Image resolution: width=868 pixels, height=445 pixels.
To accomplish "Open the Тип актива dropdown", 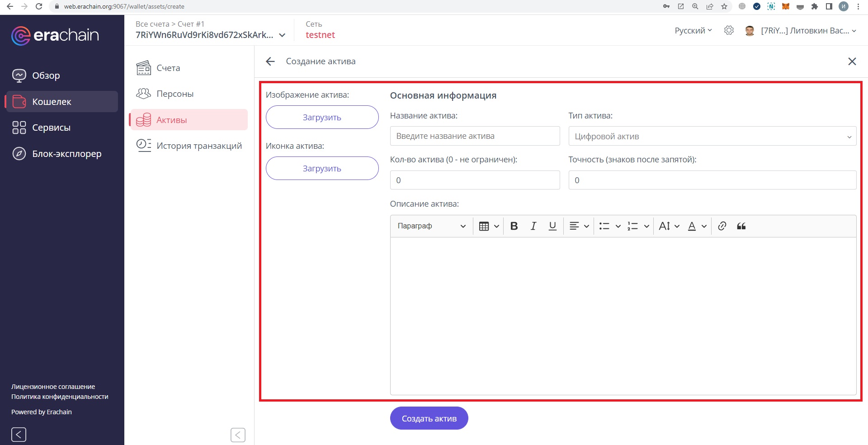I will (x=712, y=136).
